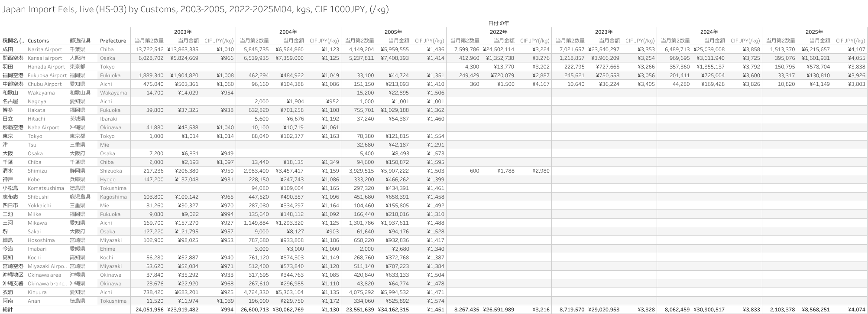The width and height of the screenshot is (868, 314).
Task: Click the 'Ibaraki' prefecture cell
Action: (109, 119)
